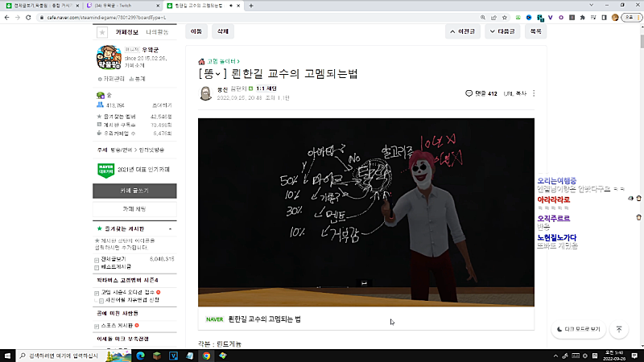Click the 초대하기 invite link

pos(162,105)
